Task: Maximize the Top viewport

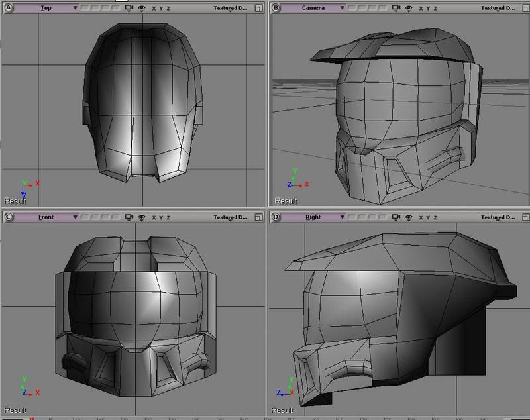Action: click(258, 8)
